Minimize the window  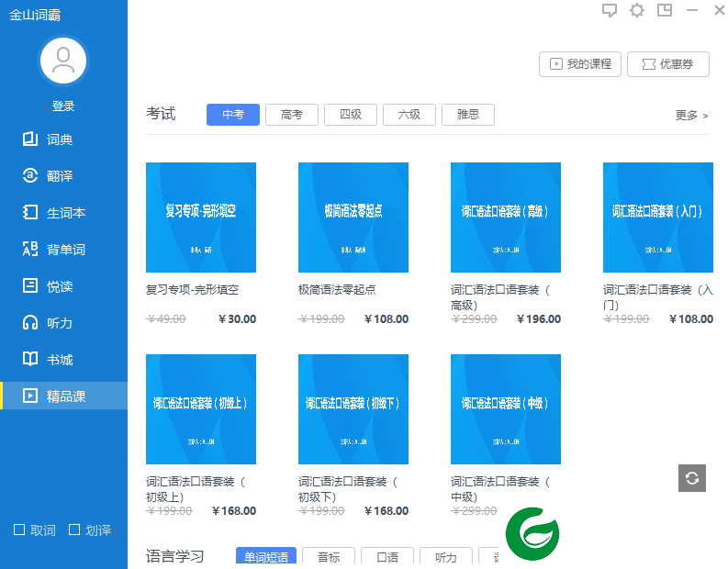[x=692, y=10]
